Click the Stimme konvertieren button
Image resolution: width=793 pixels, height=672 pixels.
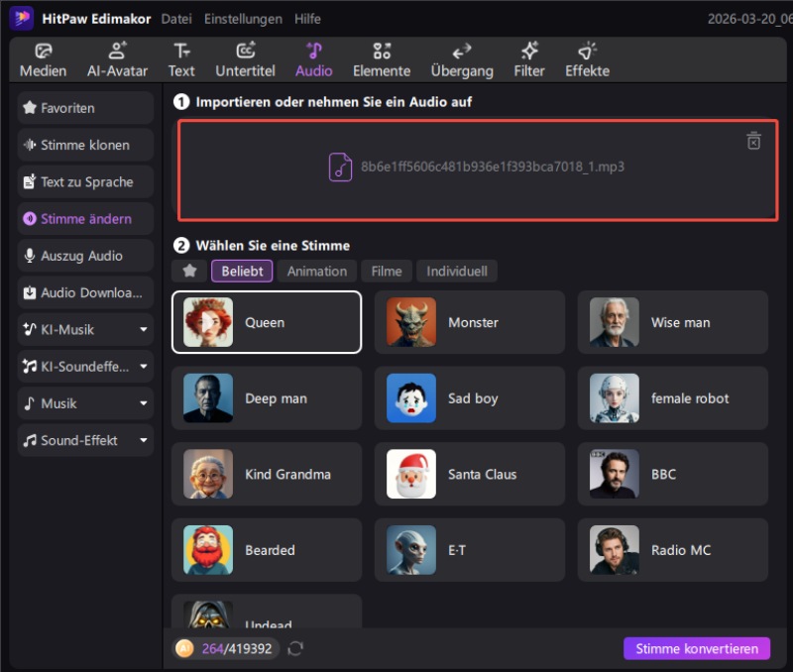pos(696,648)
